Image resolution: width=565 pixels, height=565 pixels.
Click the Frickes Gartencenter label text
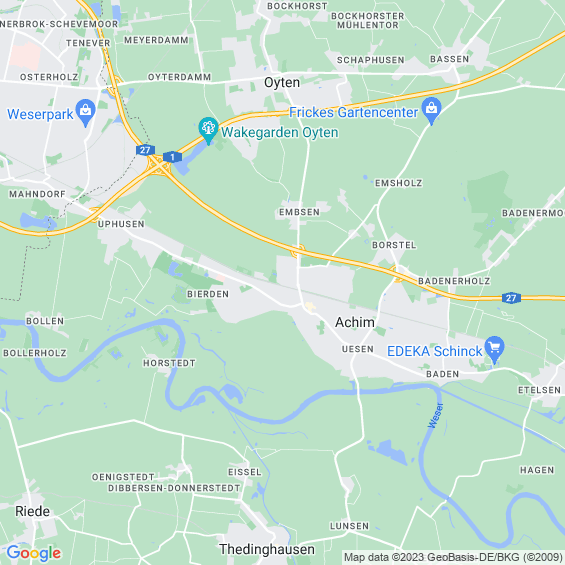[353, 112]
